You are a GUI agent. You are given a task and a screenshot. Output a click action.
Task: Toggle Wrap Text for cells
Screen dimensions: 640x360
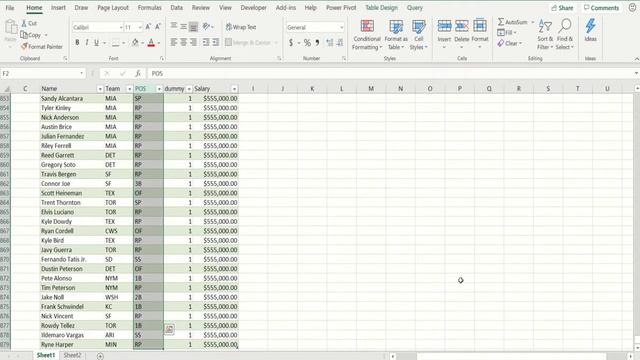coord(241,27)
